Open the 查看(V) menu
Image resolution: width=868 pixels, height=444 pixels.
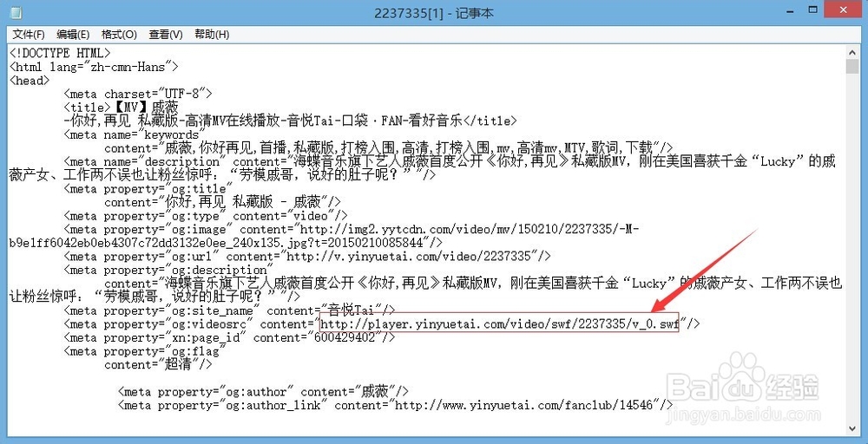coord(166,35)
